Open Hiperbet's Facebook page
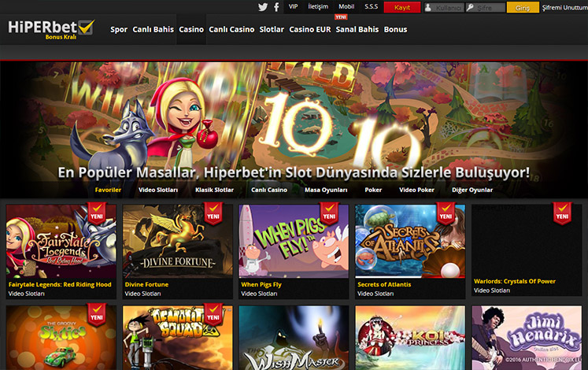The image size is (588, 370). coord(276,7)
